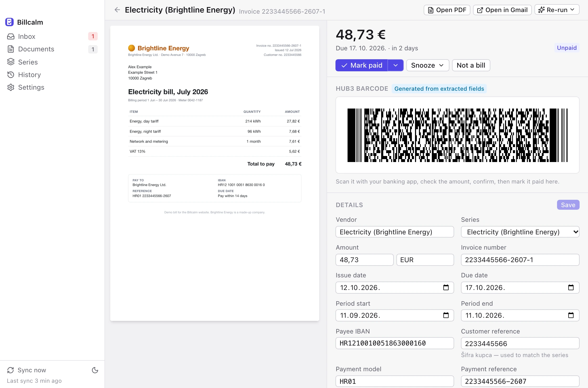Expand the Mark paid options arrow
The image size is (588, 388).
(x=396, y=65)
